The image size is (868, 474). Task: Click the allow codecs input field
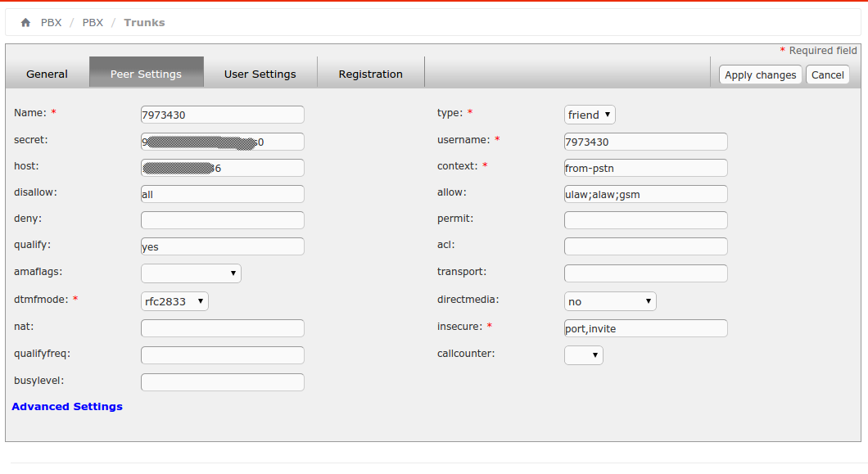coord(645,194)
